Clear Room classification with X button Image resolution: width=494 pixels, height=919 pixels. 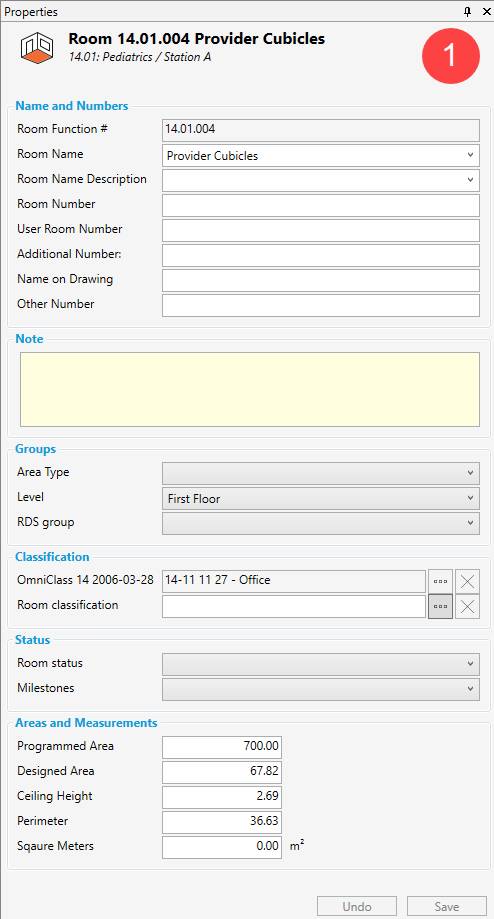pyautogui.click(x=468, y=607)
